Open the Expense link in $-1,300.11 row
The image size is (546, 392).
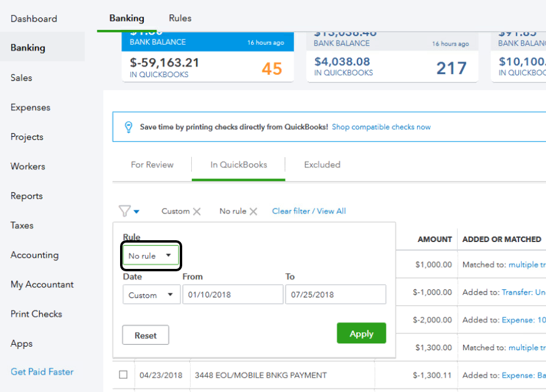click(x=524, y=375)
